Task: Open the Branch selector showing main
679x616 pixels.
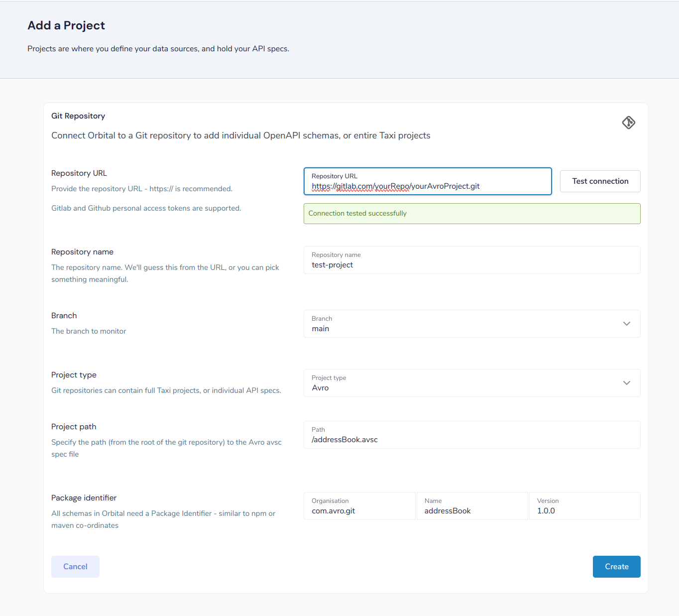Action: (x=472, y=324)
